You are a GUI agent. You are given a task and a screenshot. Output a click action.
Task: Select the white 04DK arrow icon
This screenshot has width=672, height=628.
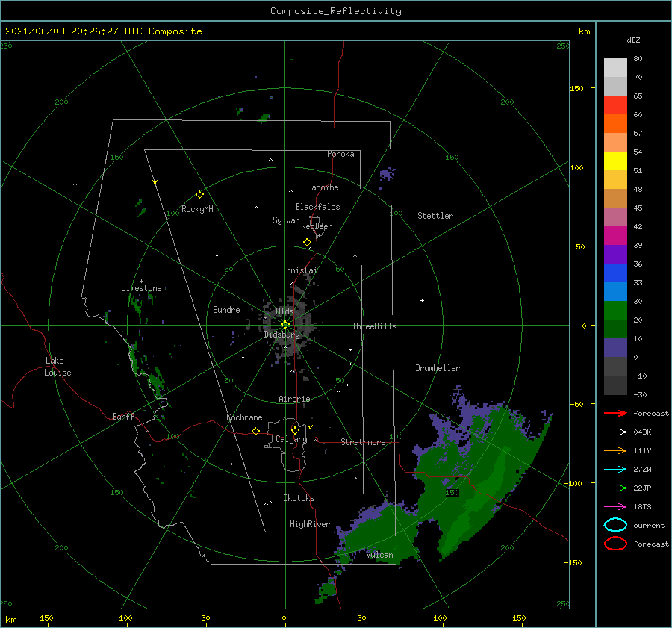[615, 432]
